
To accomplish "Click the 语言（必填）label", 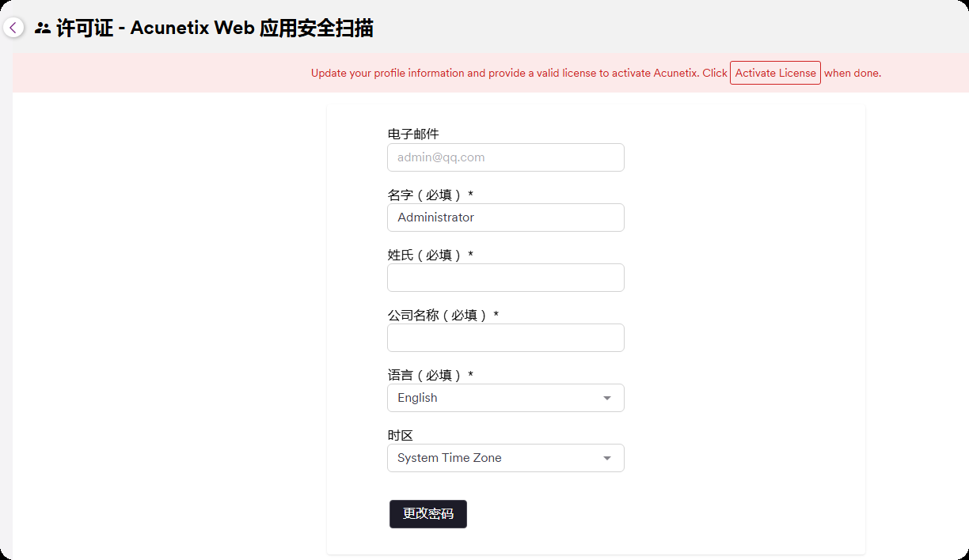I will pos(430,375).
